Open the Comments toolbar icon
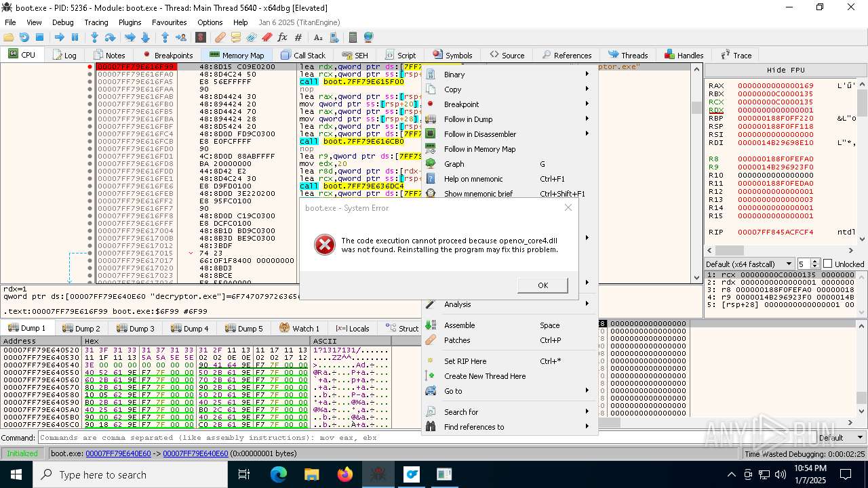The height and width of the screenshot is (488, 868). pos(236,37)
